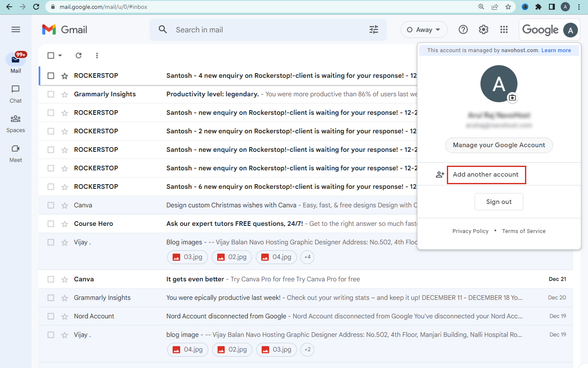Screen dimensions: 588x368
Task: Select the Nord Account email checkbox
Action: point(51,316)
